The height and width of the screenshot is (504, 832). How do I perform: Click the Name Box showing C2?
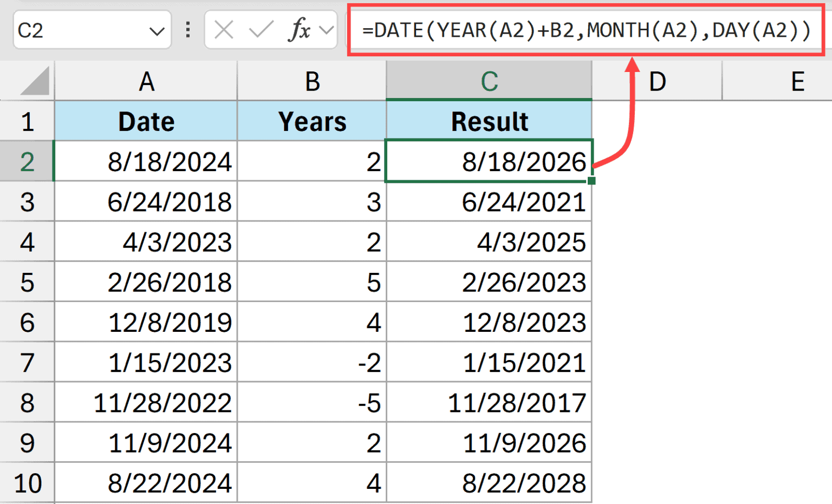[x=76, y=30]
